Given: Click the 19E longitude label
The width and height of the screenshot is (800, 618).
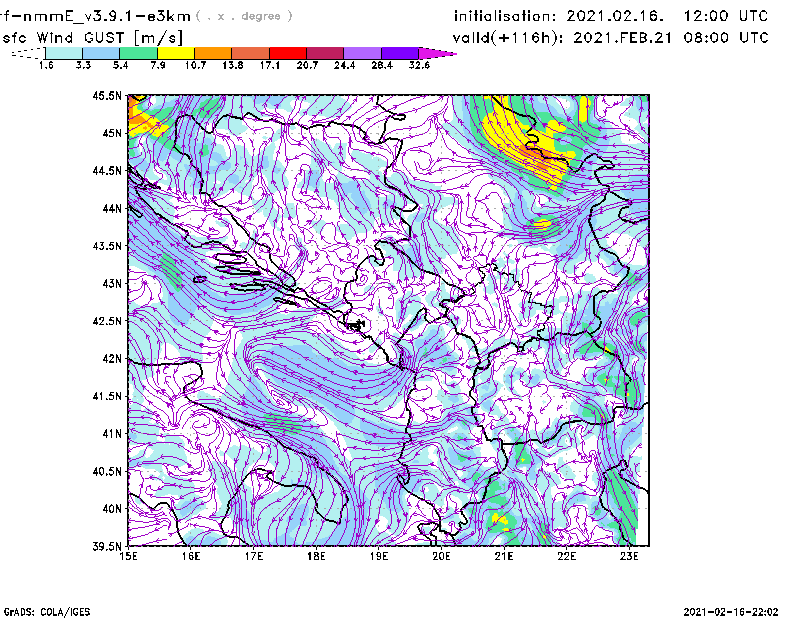Looking at the screenshot, I should [x=379, y=556].
